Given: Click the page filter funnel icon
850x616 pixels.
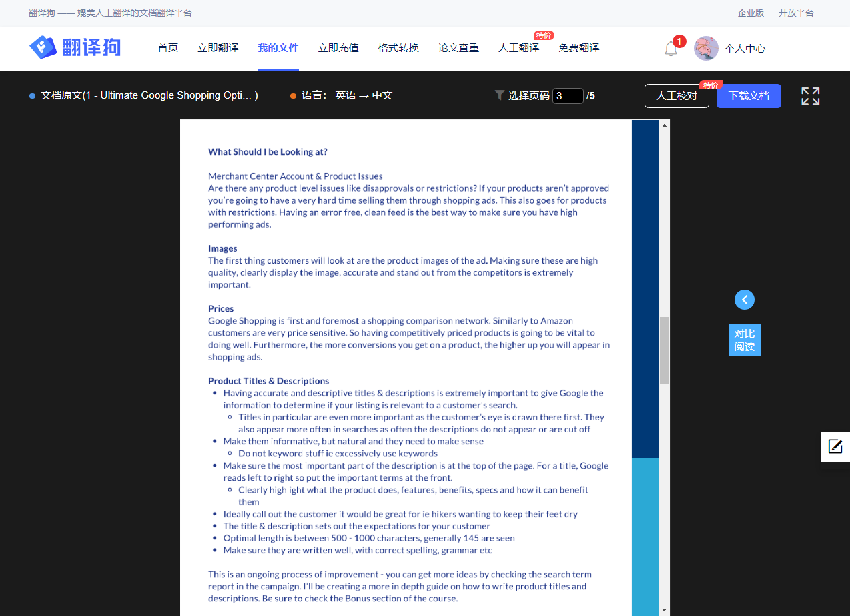Looking at the screenshot, I should (500, 95).
